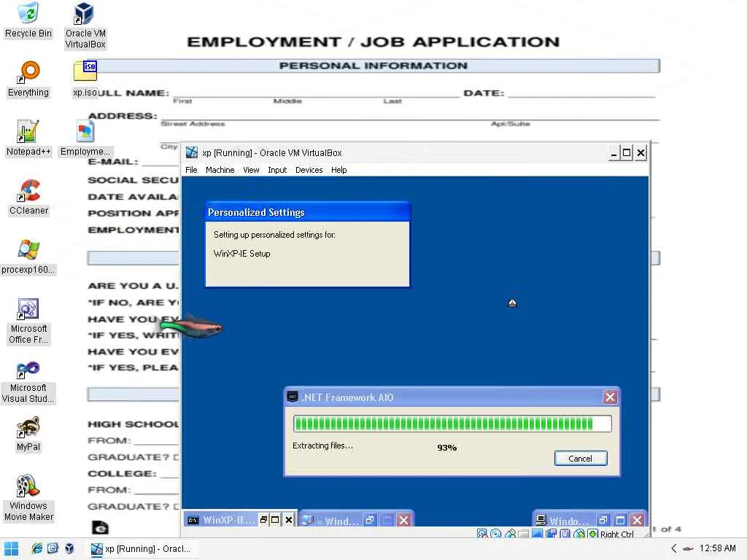Cancel the .NET Framework AIO extraction

(580, 458)
